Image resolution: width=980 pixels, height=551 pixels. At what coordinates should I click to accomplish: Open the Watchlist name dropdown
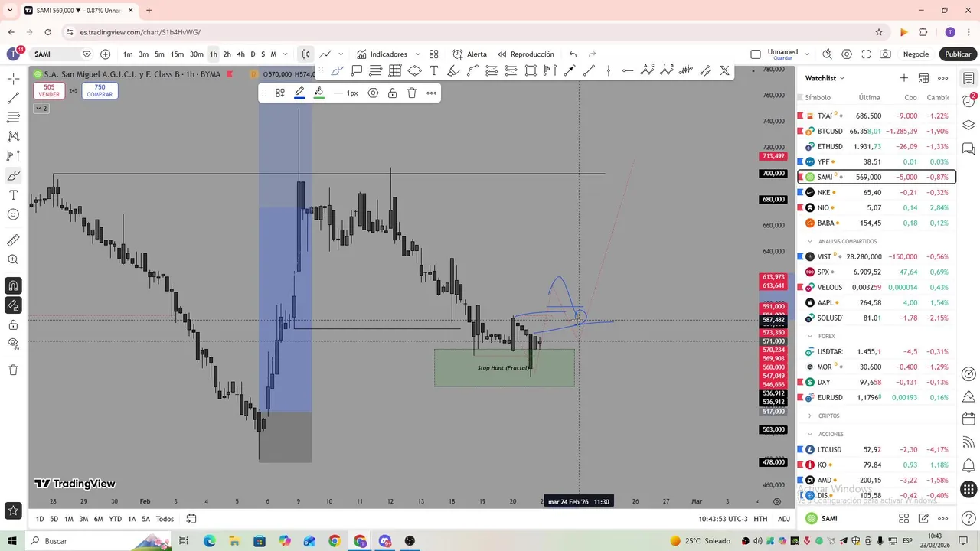(x=825, y=78)
